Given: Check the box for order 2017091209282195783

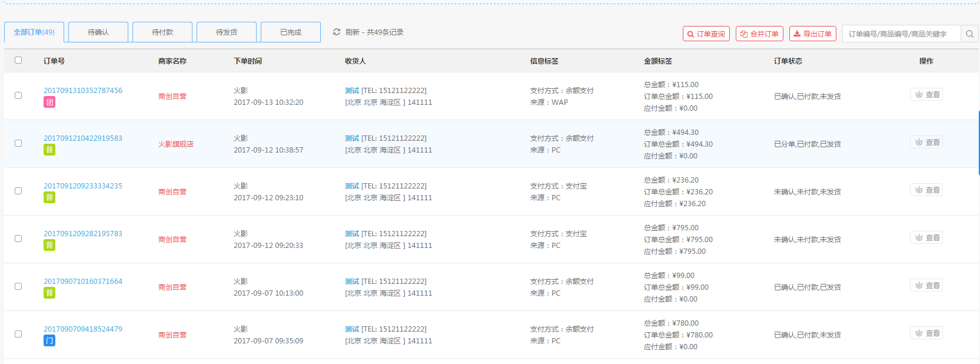Looking at the screenshot, I should [x=18, y=239].
